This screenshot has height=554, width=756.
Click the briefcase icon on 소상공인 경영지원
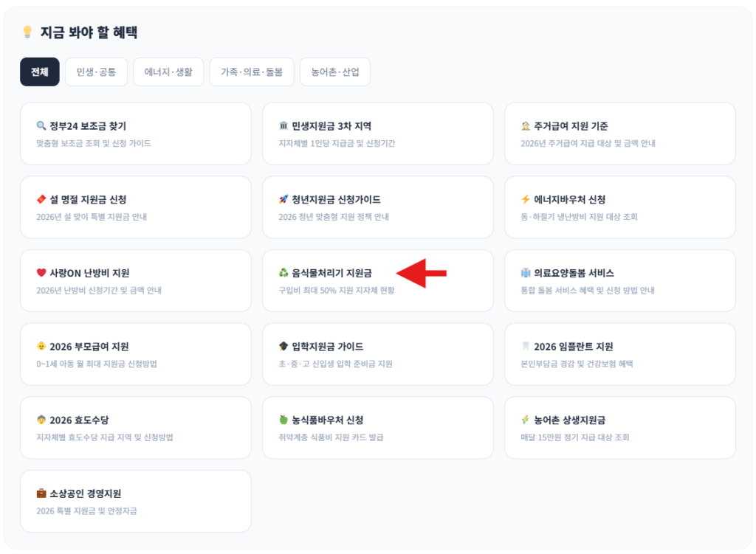(41, 493)
